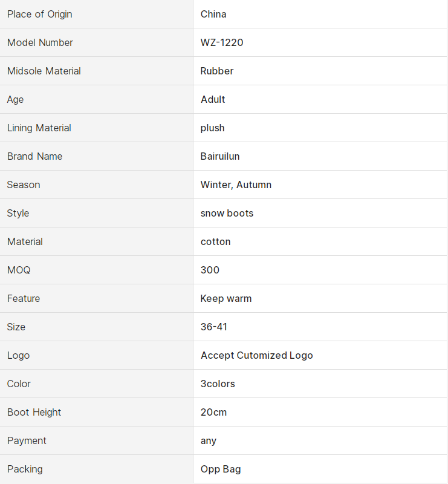Click the "snow boots" style value

(227, 213)
